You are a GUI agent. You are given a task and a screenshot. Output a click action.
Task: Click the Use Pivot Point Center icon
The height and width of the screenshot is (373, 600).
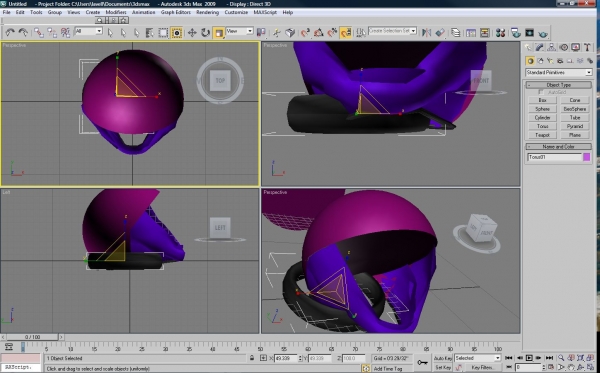pos(261,33)
